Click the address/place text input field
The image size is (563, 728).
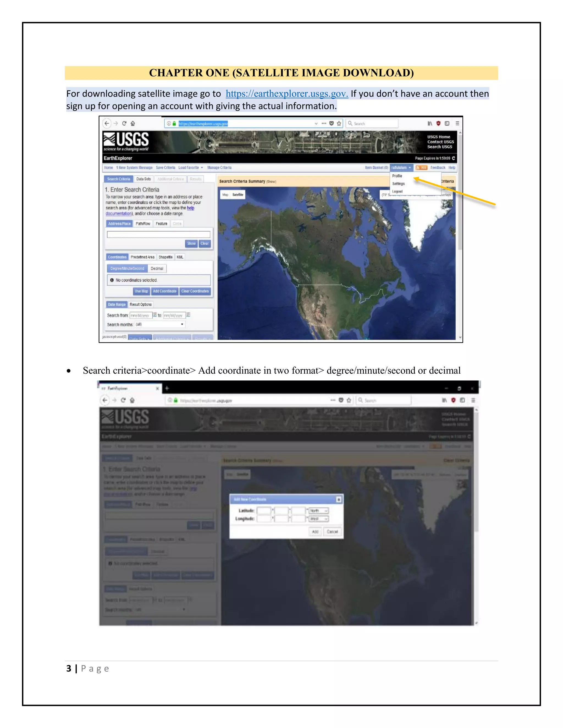point(158,234)
